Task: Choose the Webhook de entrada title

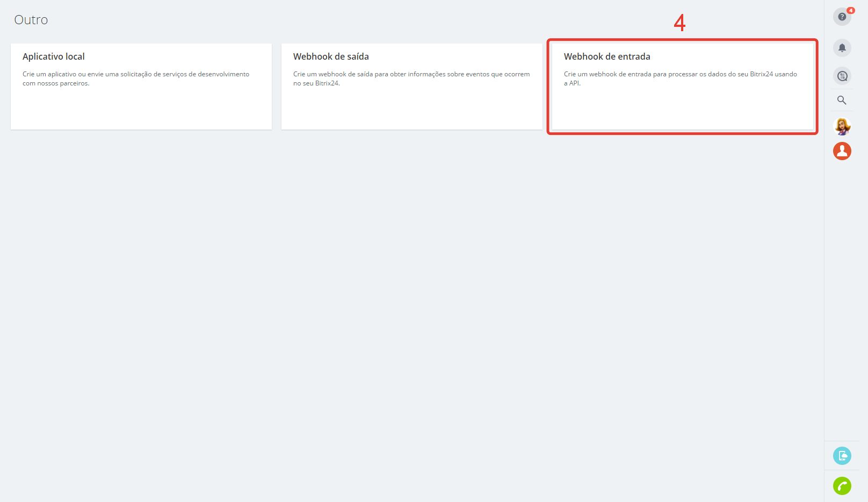Action: click(607, 56)
